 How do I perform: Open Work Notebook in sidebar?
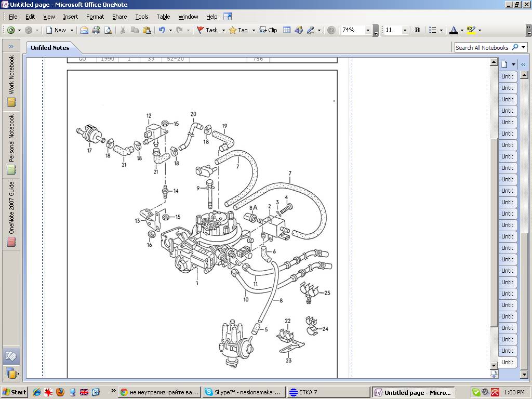[11, 81]
